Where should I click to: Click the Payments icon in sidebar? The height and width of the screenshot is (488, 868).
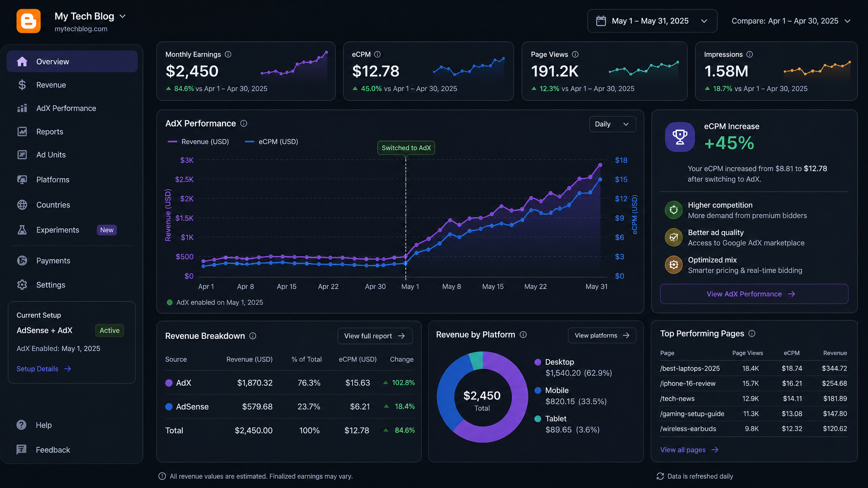(22, 261)
